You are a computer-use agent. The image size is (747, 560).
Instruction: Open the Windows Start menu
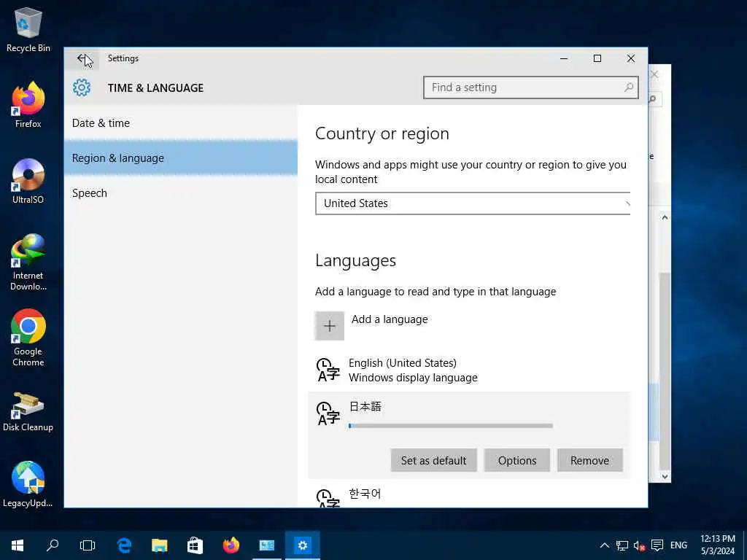pos(18,545)
